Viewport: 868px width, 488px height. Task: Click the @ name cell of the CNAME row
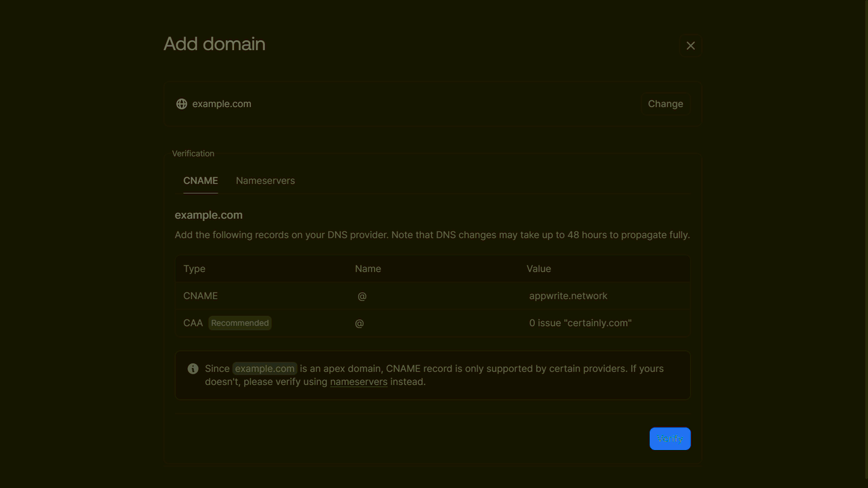tap(361, 296)
